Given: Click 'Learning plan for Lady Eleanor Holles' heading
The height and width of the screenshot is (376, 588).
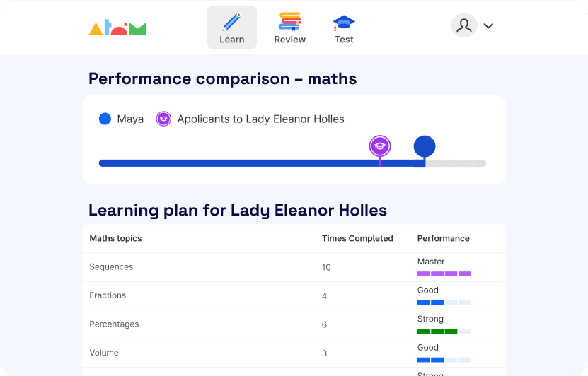Looking at the screenshot, I should pyautogui.click(x=237, y=210).
